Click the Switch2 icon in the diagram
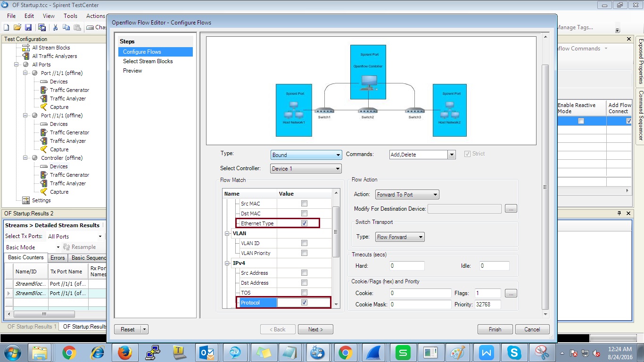Screen dimensions: 644x362 pos(367,111)
